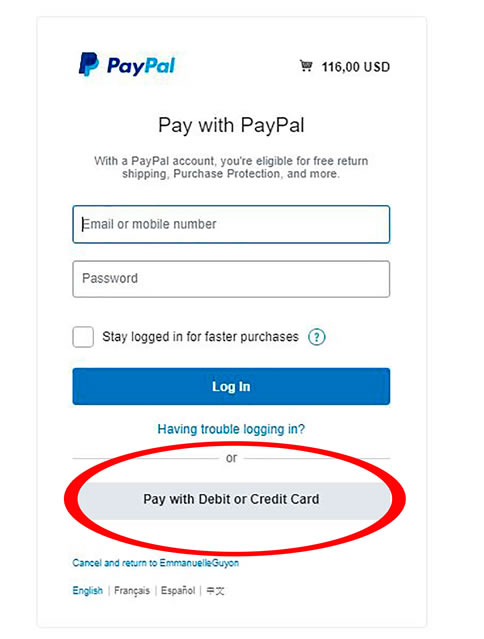Viewport: 484px width, 639px height.
Task: Switch language to Français
Action: pyautogui.click(x=132, y=591)
